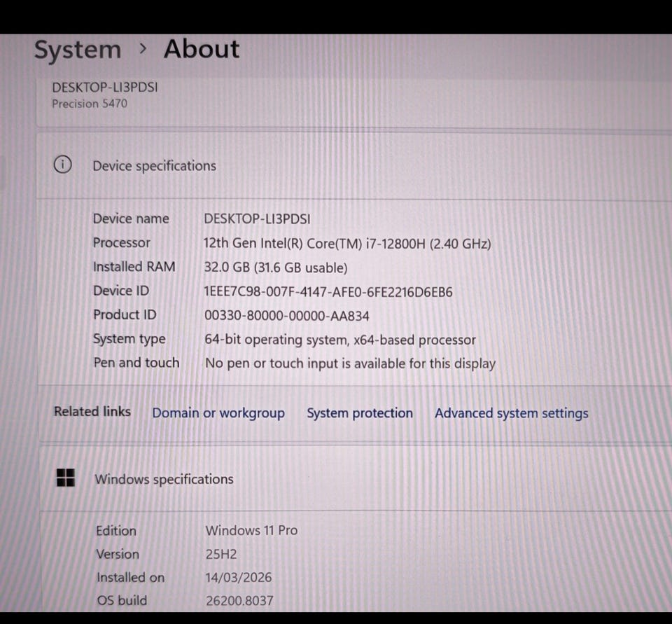672x624 pixels.
Task: Select the Product ID 00330-80000-00000-AA834
Action: [x=287, y=316]
